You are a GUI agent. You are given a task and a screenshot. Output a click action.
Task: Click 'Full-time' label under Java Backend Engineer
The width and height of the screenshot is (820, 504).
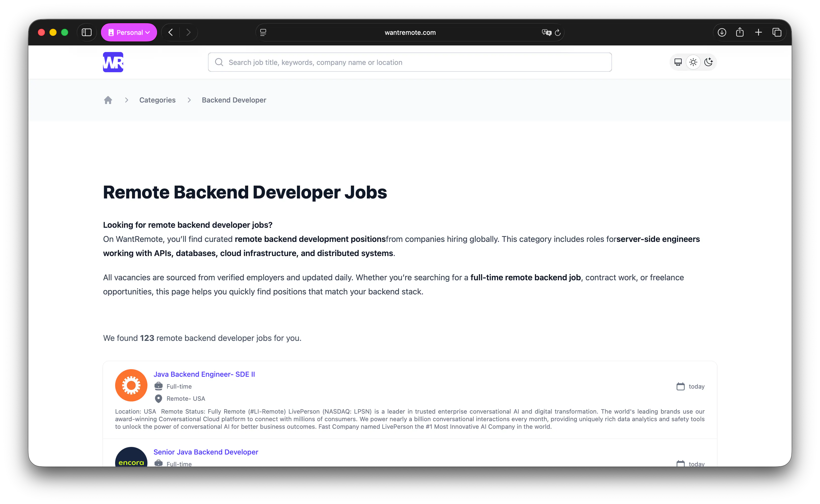(x=179, y=386)
